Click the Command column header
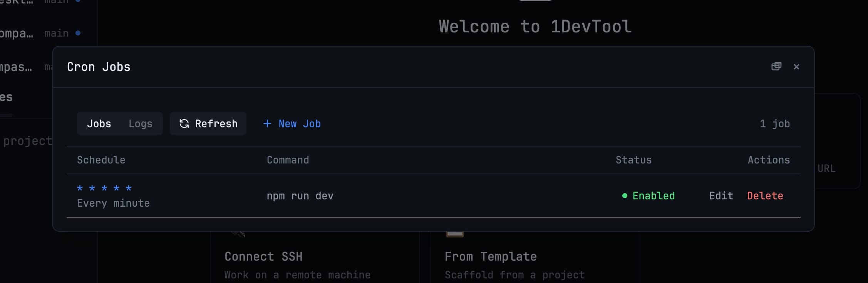 pos(288,160)
